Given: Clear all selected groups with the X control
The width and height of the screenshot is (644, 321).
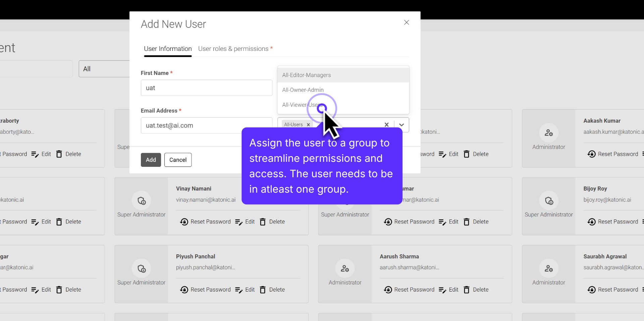Looking at the screenshot, I should point(386,125).
